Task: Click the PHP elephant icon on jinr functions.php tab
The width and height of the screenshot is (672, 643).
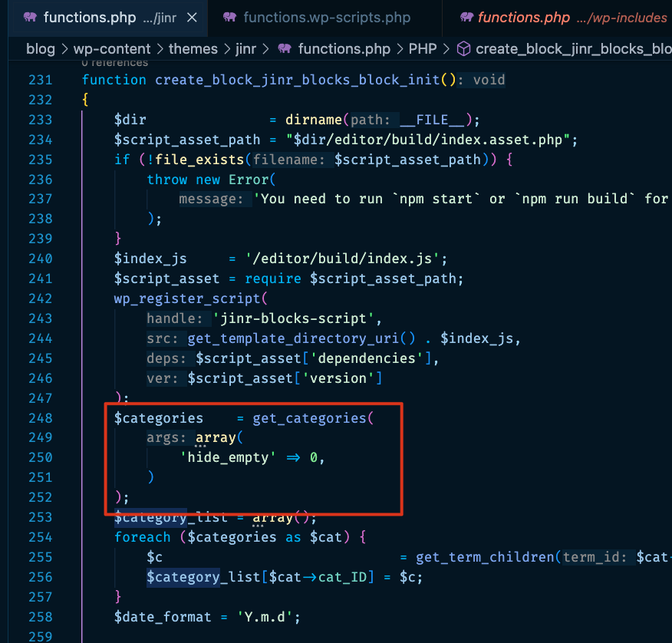Action: (30, 17)
